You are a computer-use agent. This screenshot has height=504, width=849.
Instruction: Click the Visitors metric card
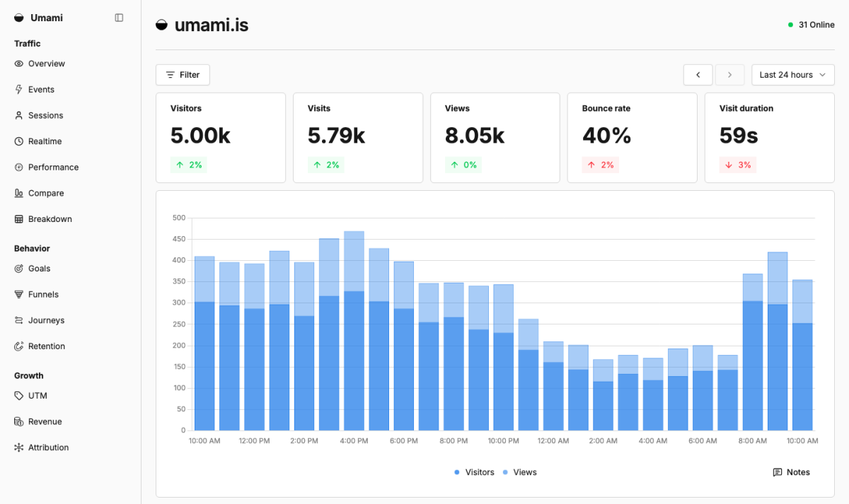click(221, 138)
